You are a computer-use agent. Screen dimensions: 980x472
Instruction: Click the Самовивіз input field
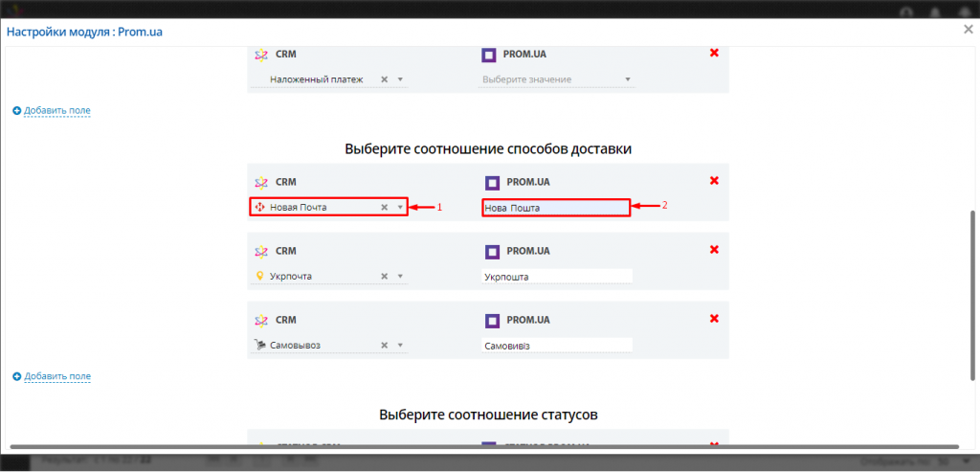(557, 345)
